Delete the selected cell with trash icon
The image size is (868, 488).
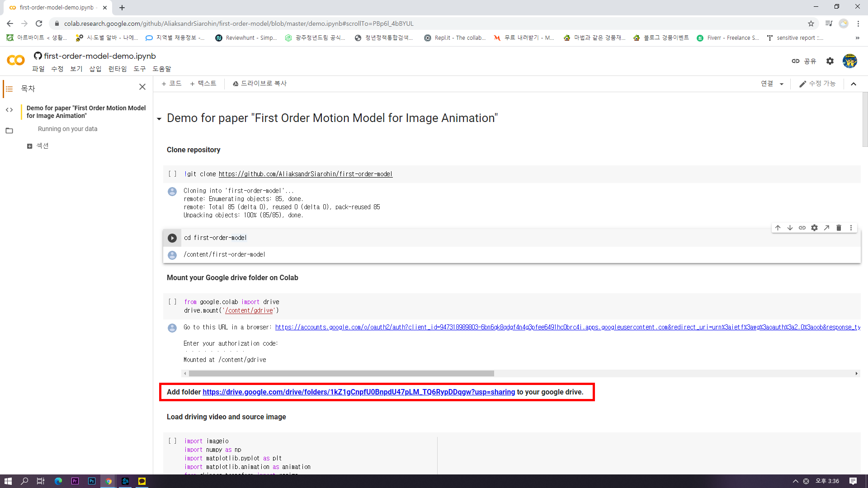point(839,228)
